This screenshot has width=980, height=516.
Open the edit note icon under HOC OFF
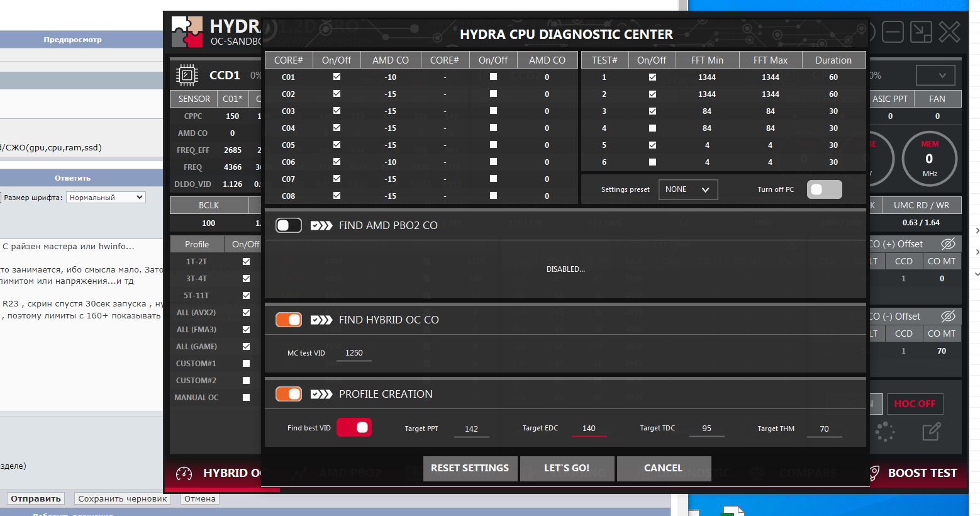pyautogui.click(x=932, y=432)
